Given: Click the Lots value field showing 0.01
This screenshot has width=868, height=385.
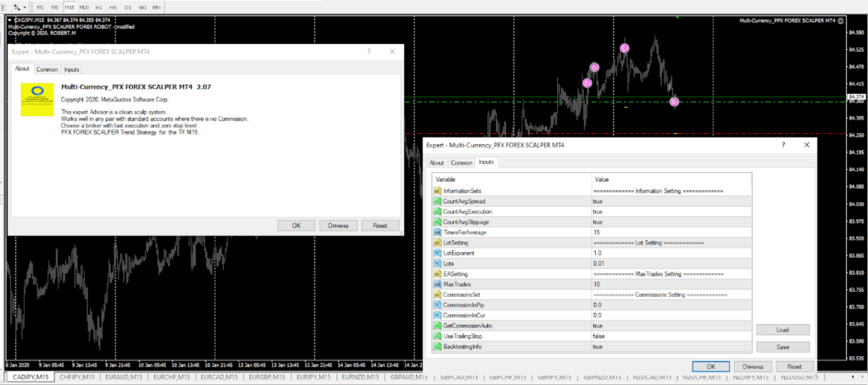Looking at the screenshot, I should 598,264.
